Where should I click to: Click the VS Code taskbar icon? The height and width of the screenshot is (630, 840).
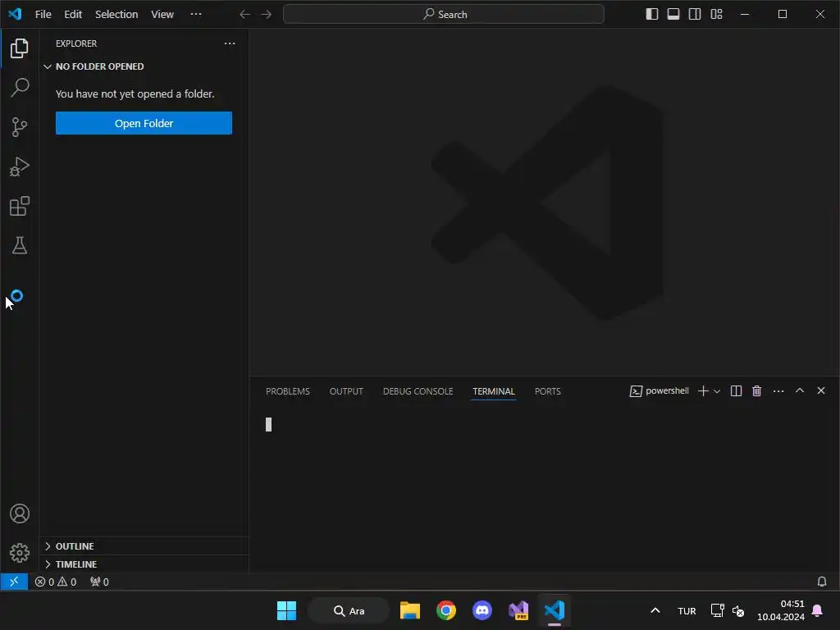coord(555,610)
